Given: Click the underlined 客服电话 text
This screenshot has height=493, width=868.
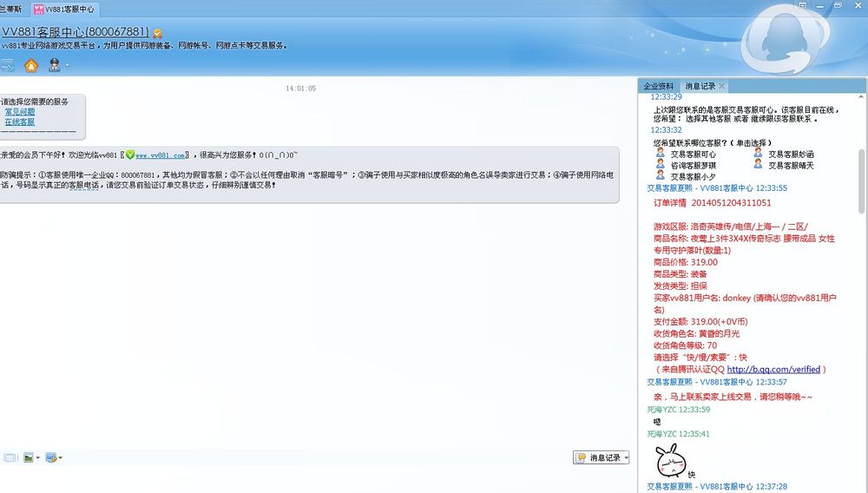Looking at the screenshot, I should tap(83, 186).
